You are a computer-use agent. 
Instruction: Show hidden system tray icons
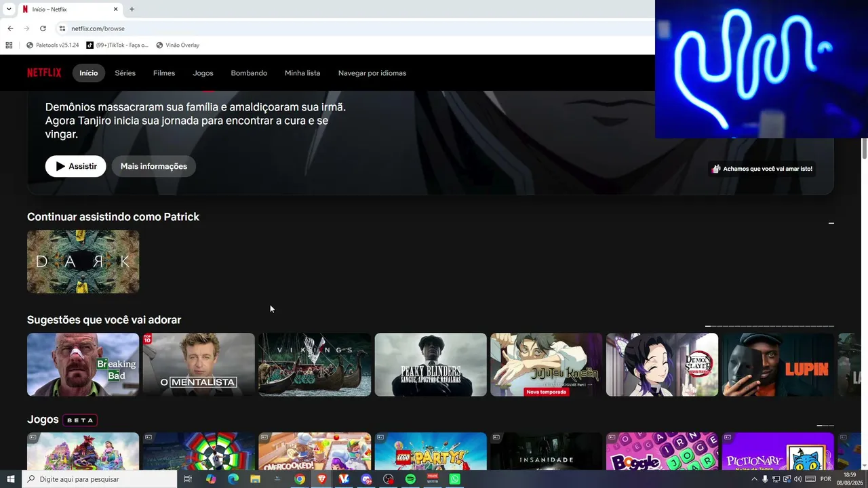click(x=754, y=479)
